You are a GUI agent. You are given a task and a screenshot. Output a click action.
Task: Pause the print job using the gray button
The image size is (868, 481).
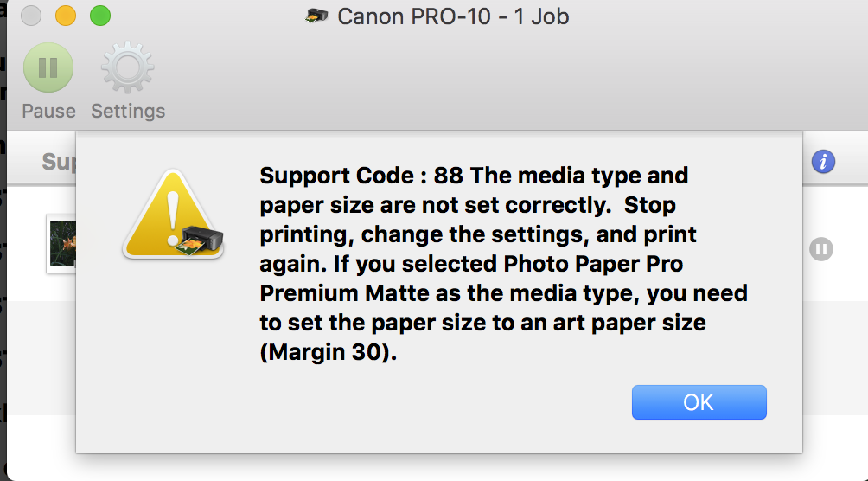820,249
